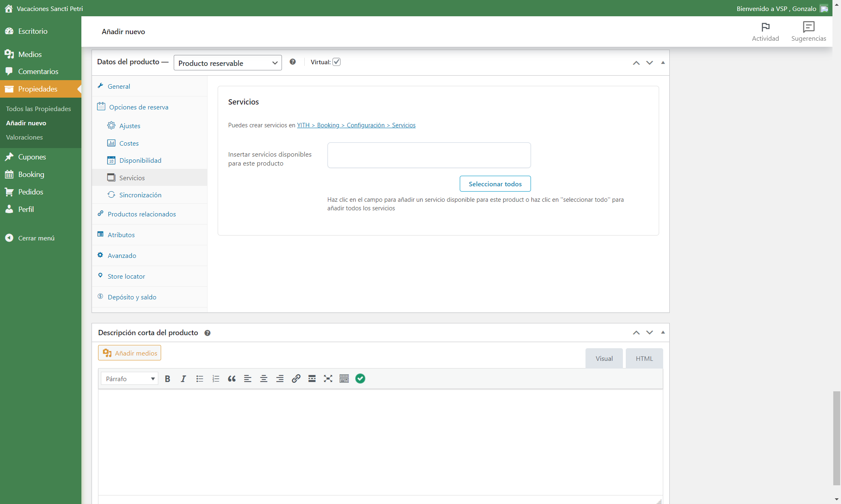Insert a numbered list
841x504 pixels.
pyautogui.click(x=216, y=379)
